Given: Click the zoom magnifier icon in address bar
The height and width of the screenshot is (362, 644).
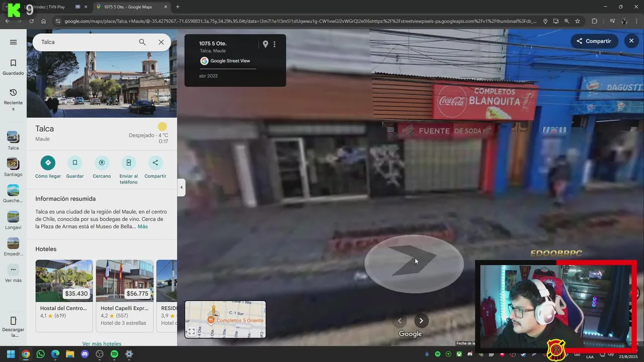Looking at the screenshot, I should (567, 21).
